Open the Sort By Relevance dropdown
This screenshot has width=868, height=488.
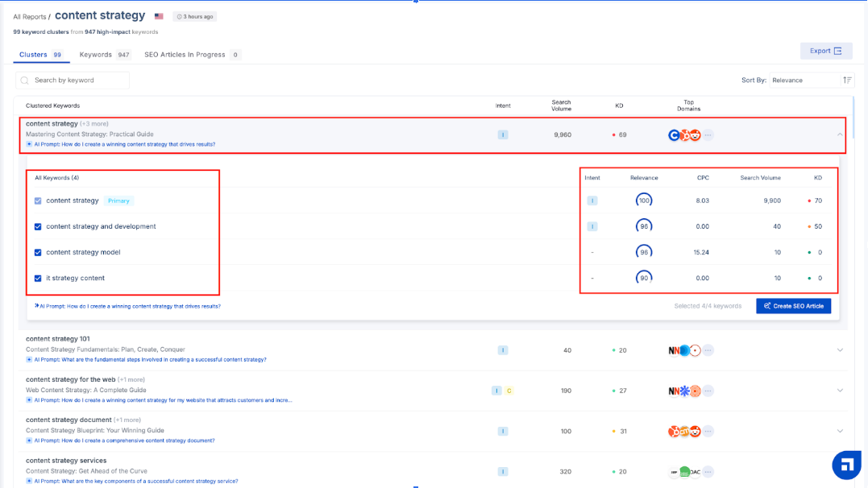click(803, 80)
